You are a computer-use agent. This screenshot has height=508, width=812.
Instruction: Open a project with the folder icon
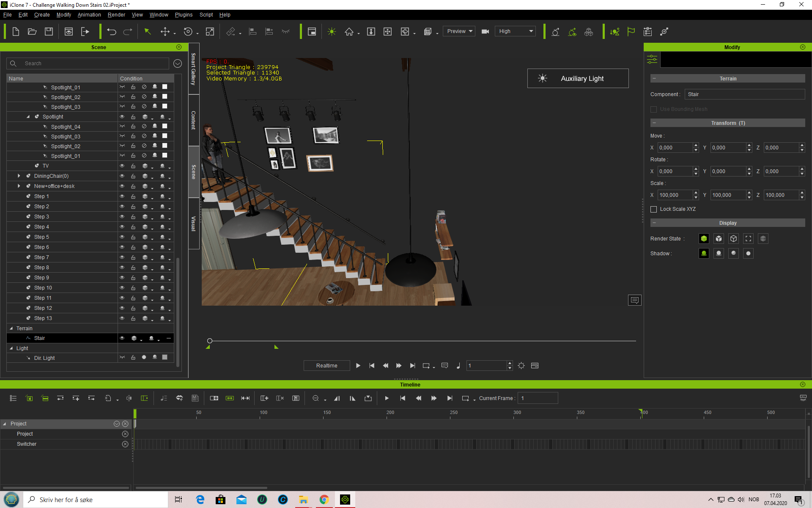[32, 32]
